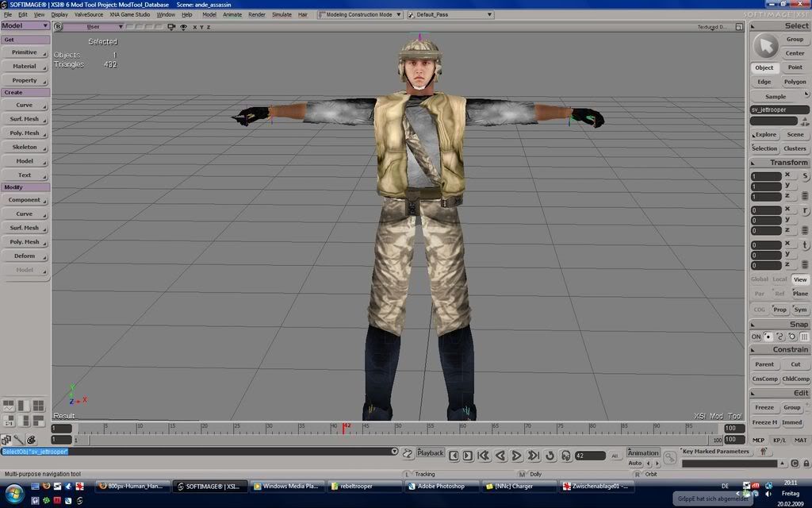Open Model module dropdown

pos(25,25)
